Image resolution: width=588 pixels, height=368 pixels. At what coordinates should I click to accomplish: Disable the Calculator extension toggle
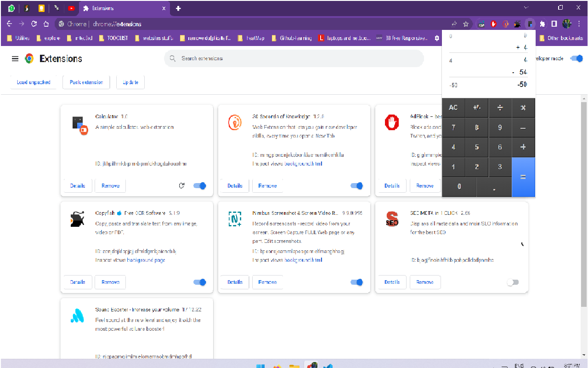tap(200, 186)
